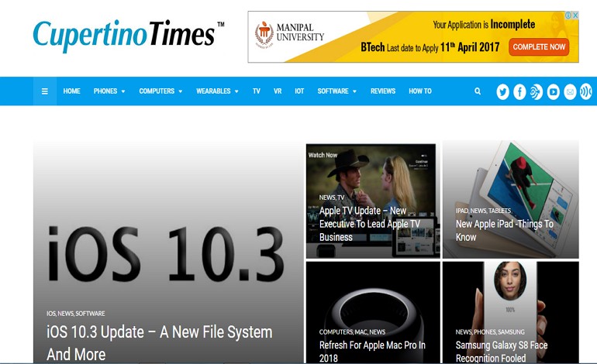Click the email envelope icon
The height and width of the screenshot is (364, 597).
click(570, 91)
